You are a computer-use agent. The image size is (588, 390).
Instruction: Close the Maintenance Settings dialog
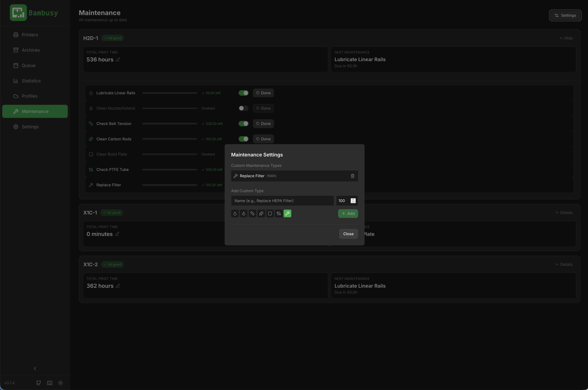tap(348, 234)
